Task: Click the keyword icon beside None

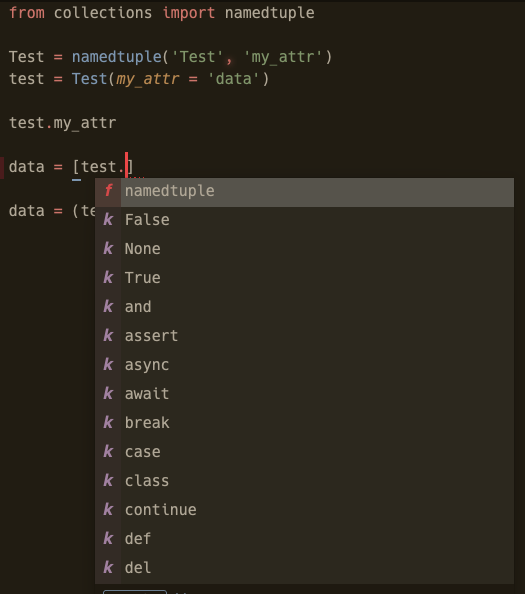Action: [108, 249]
